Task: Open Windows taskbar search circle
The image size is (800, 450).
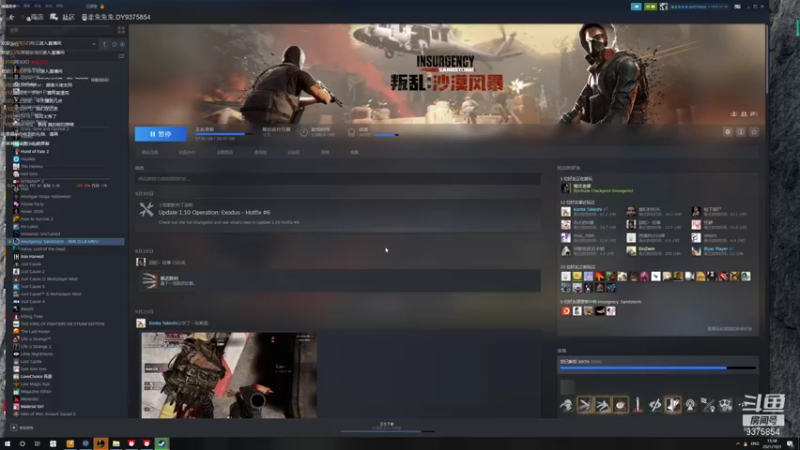Action: [x=22, y=444]
